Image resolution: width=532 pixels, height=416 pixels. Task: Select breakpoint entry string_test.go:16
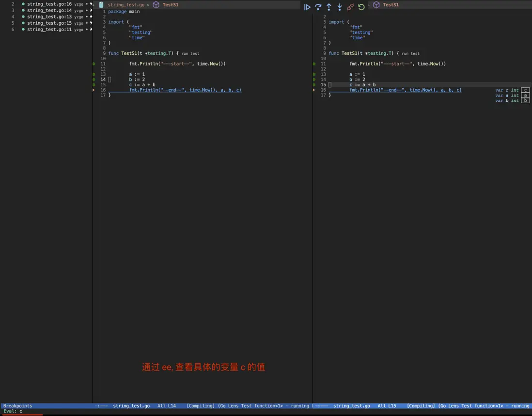[x=49, y=4]
